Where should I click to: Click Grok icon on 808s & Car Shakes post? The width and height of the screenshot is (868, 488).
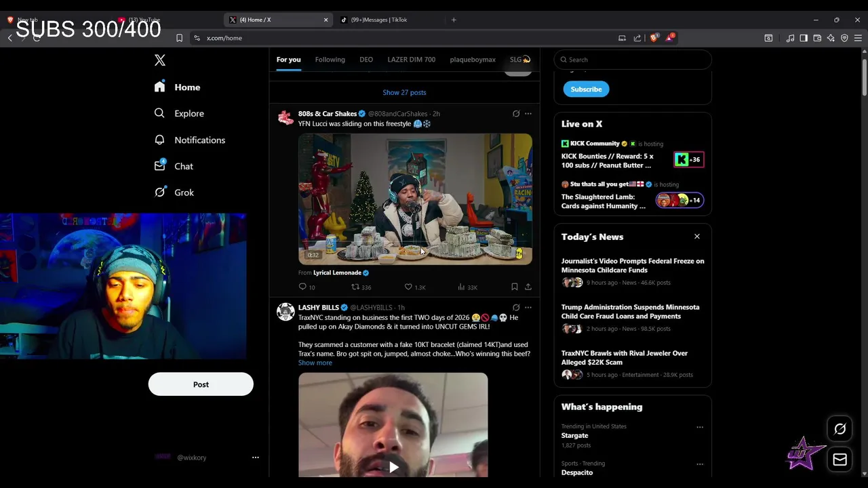point(516,114)
